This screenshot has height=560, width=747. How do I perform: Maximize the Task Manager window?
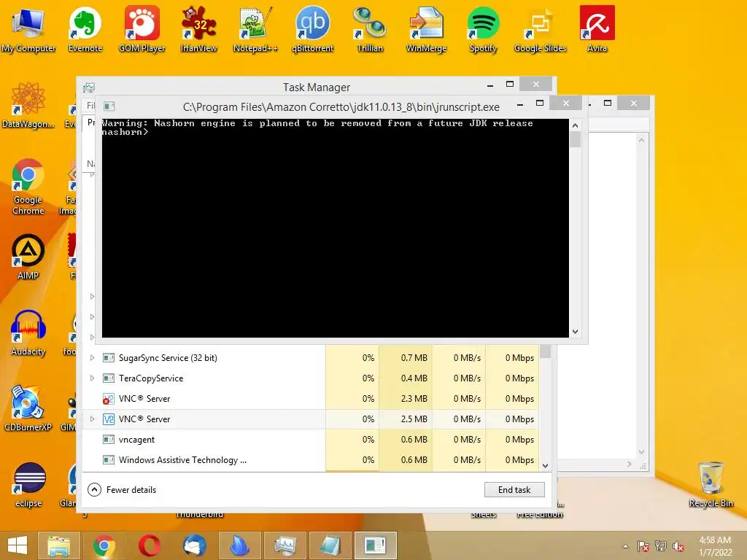510,85
